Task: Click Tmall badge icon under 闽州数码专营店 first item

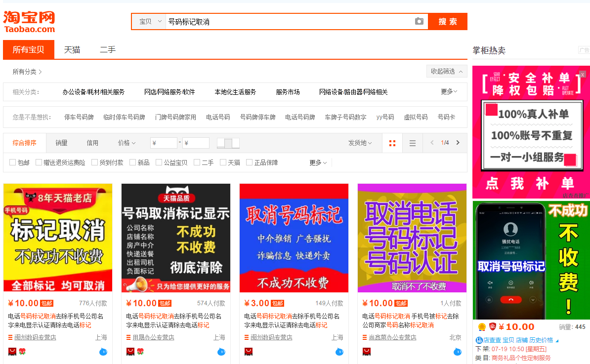Action: click(12, 352)
